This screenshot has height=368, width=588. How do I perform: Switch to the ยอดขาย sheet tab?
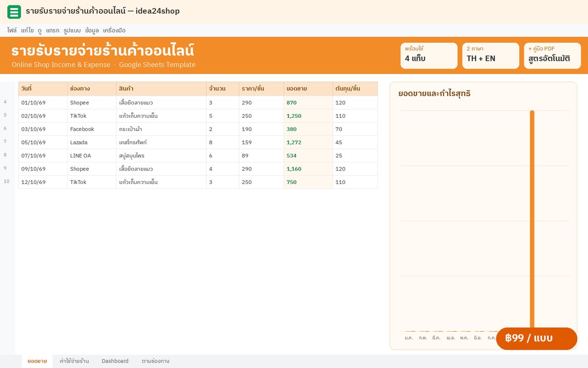[37, 361]
